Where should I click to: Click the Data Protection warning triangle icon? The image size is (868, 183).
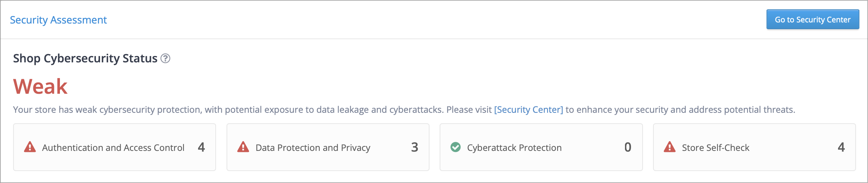point(243,147)
